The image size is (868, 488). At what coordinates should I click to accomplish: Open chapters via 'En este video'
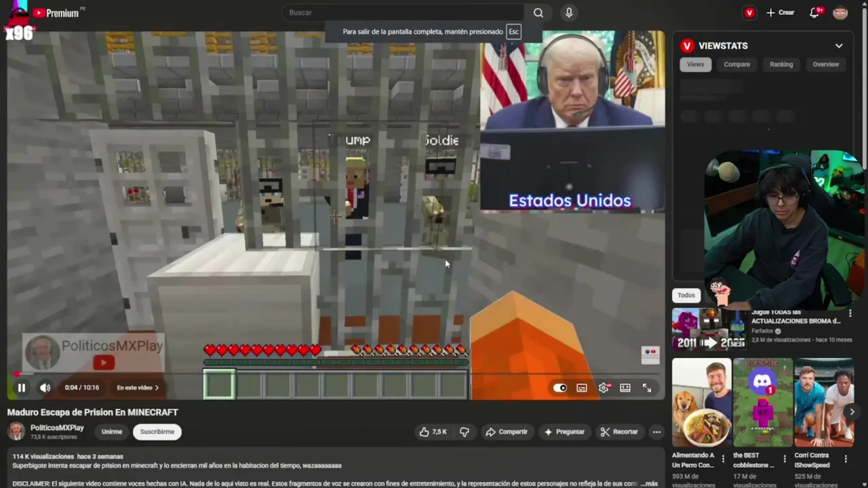pyautogui.click(x=138, y=388)
